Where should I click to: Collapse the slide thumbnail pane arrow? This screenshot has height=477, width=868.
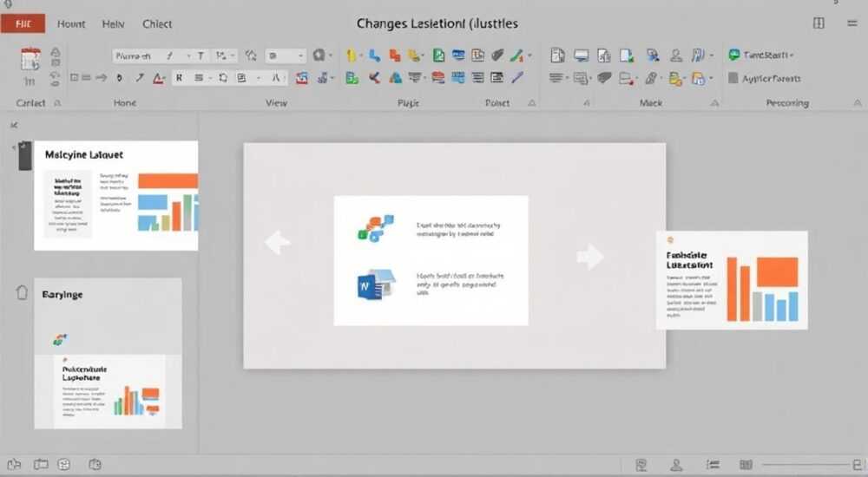pos(15,126)
